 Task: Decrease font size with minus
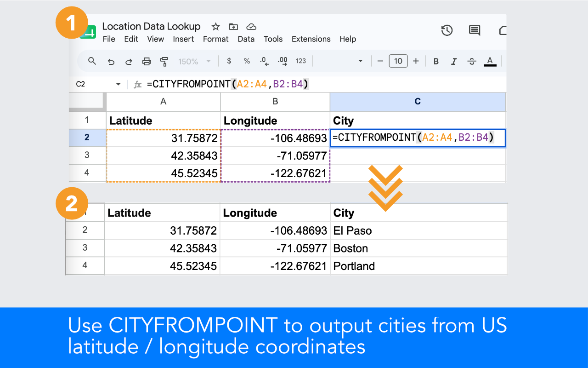point(380,61)
